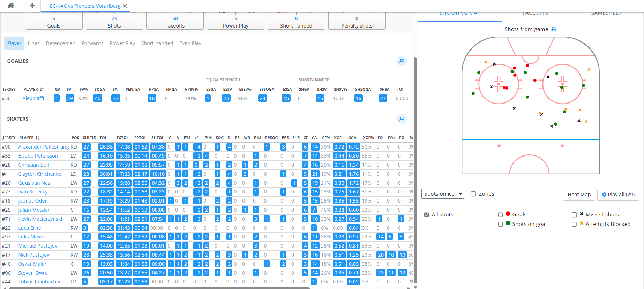Click the home icon in top bar
This screenshot has height=289, width=644.
11,6
